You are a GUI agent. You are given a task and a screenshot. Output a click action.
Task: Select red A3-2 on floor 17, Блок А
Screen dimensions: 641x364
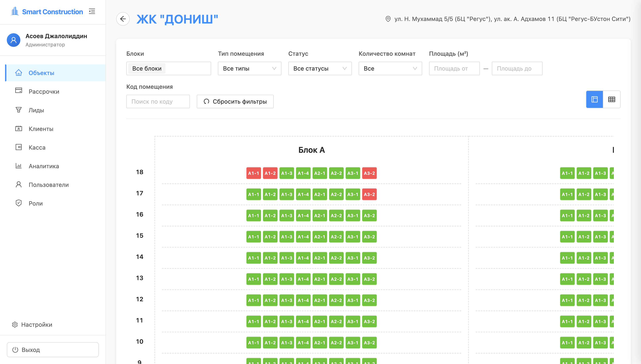pos(369,194)
